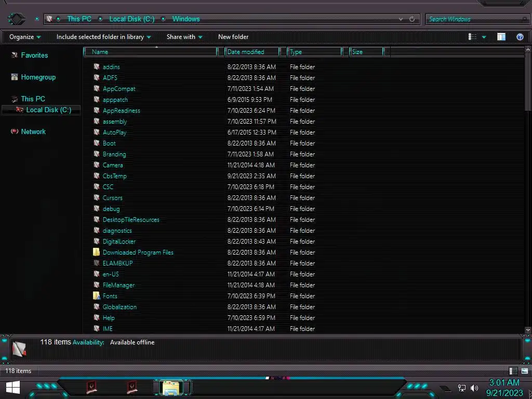Click the vertical scrollbar thumb
532x399 pixels.
click(x=528, y=82)
